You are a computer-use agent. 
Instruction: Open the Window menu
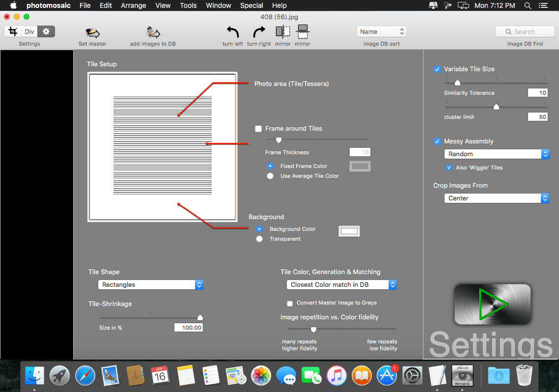pyautogui.click(x=219, y=5)
